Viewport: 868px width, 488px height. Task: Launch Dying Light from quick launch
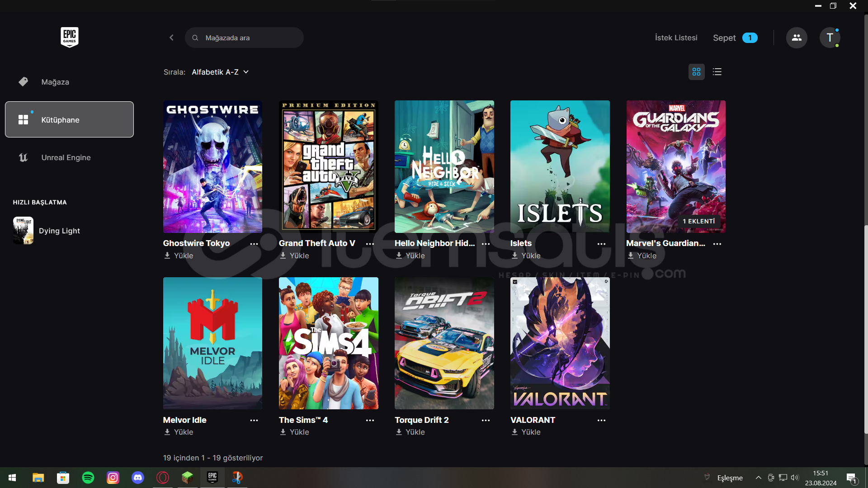[x=47, y=231]
